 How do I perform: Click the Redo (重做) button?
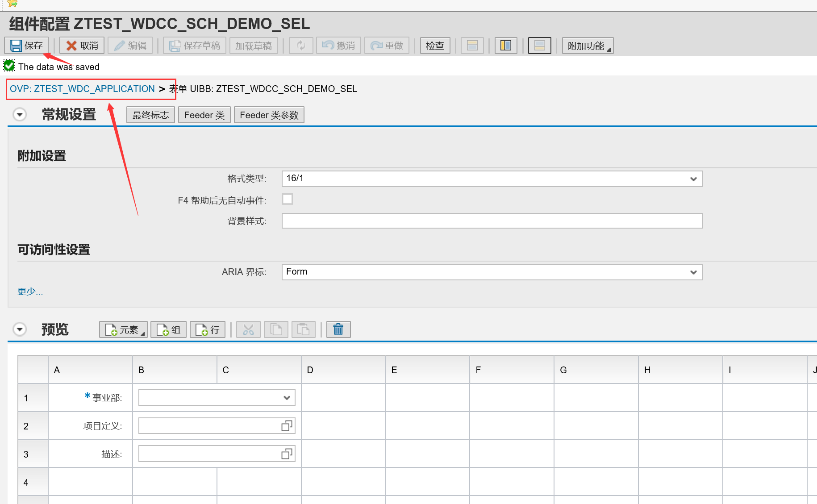point(387,46)
